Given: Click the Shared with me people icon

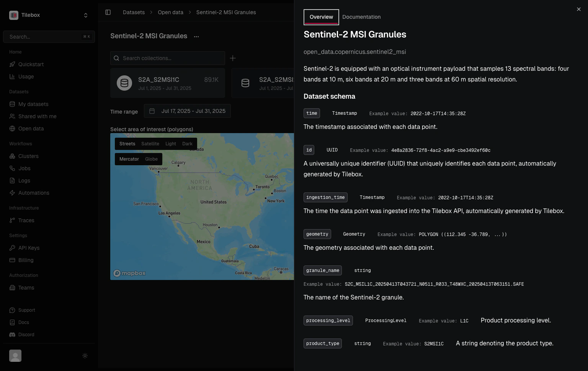Looking at the screenshot, I should pos(12,116).
